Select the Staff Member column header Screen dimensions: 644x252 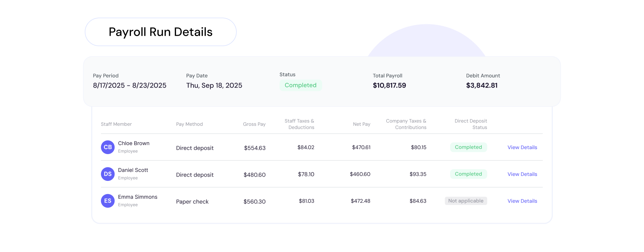(x=116, y=124)
